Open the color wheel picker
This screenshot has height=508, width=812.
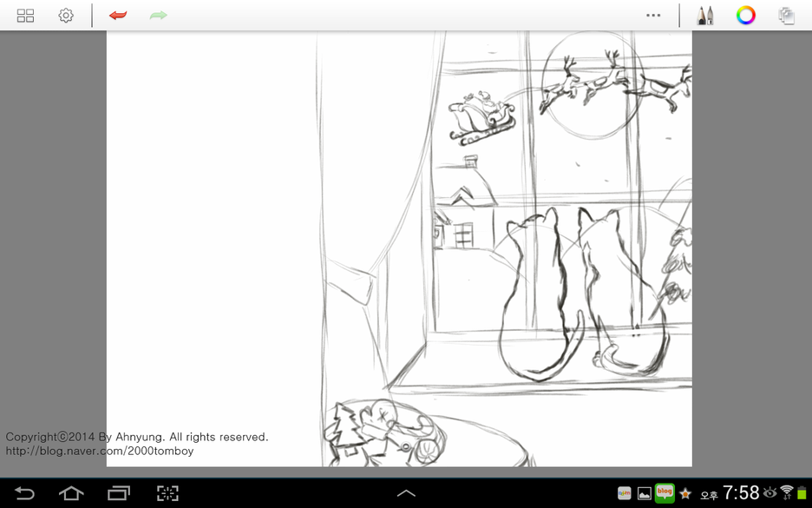746,16
